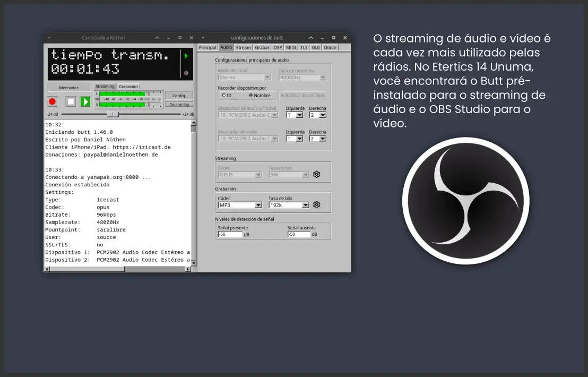Click the log horizontal scrollbar thumb

pyautogui.click(x=87, y=269)
